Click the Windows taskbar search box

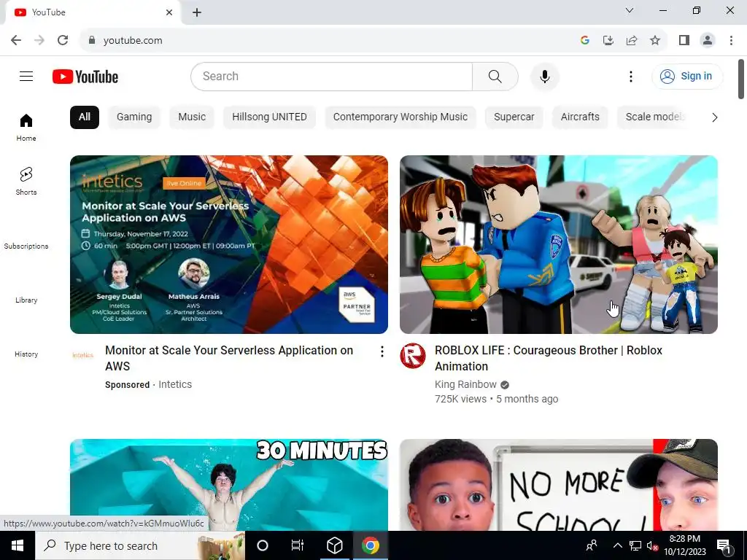tap(140, 545)
